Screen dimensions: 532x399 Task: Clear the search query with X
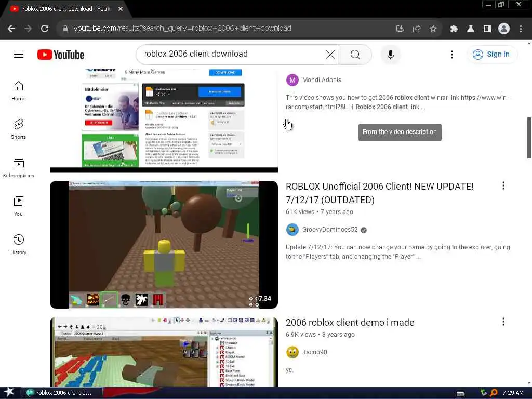330,54
